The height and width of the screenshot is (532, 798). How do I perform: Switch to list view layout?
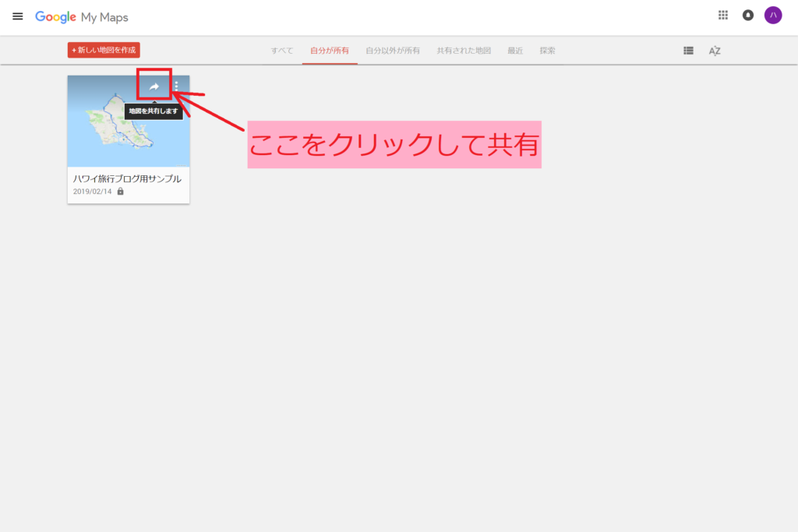click(688, 51)
